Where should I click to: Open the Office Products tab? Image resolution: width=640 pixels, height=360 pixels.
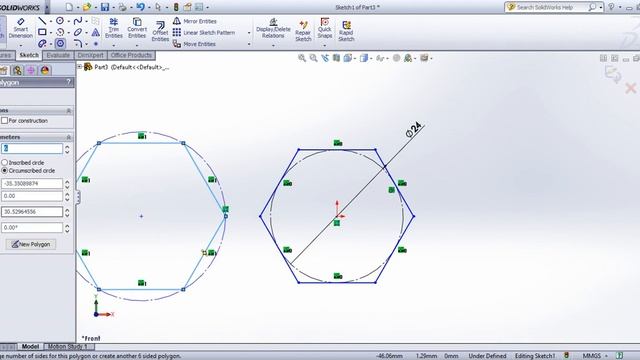point(131,55)
